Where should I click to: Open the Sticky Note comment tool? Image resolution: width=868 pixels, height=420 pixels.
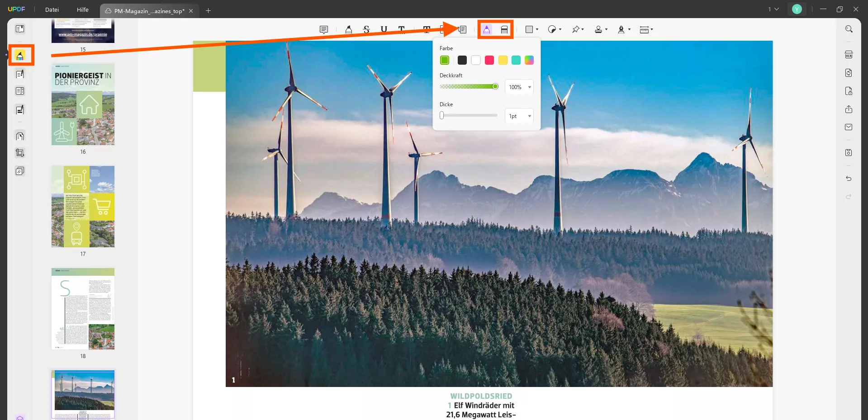click(x=324, y=29)
